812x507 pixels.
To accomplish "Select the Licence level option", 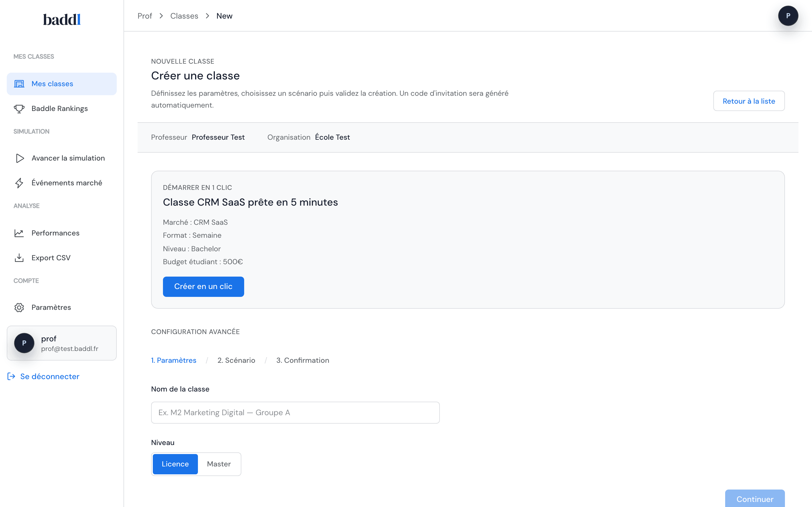I will 175,464.
